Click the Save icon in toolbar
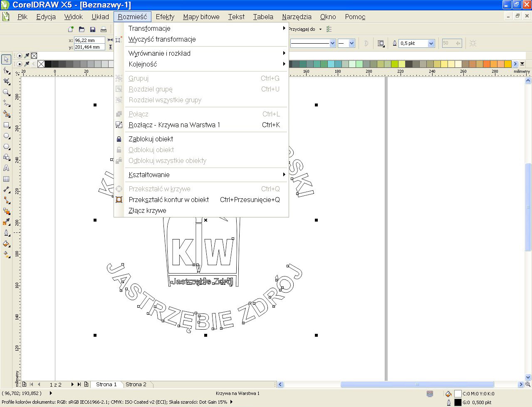Screen dimensions: 532x407 (x=93, y=30)
